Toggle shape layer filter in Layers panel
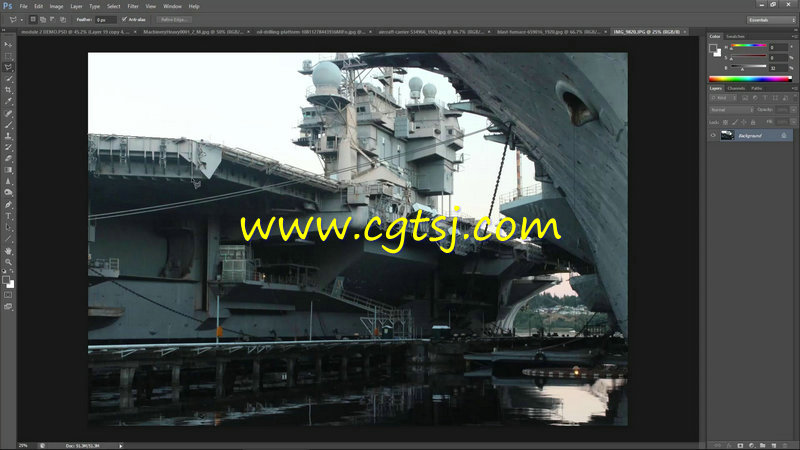This screenshot has width=800, height=450. click(775, 97)
